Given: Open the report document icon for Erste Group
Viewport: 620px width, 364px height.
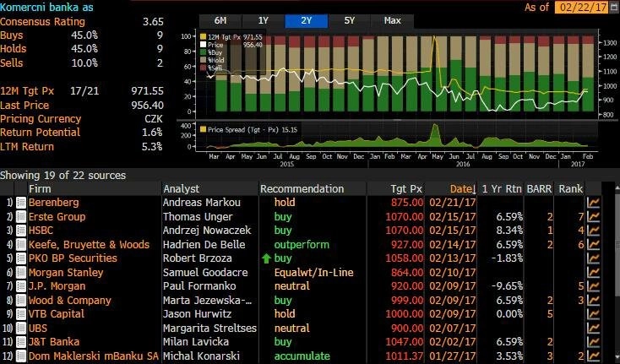Looking at the screenshot, I should [x=21, y=216].
